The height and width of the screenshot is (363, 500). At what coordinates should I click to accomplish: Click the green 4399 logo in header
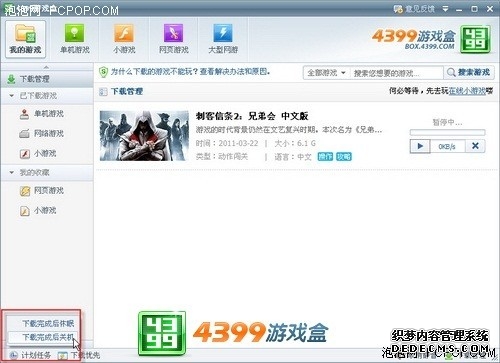[x=475, y=39]
